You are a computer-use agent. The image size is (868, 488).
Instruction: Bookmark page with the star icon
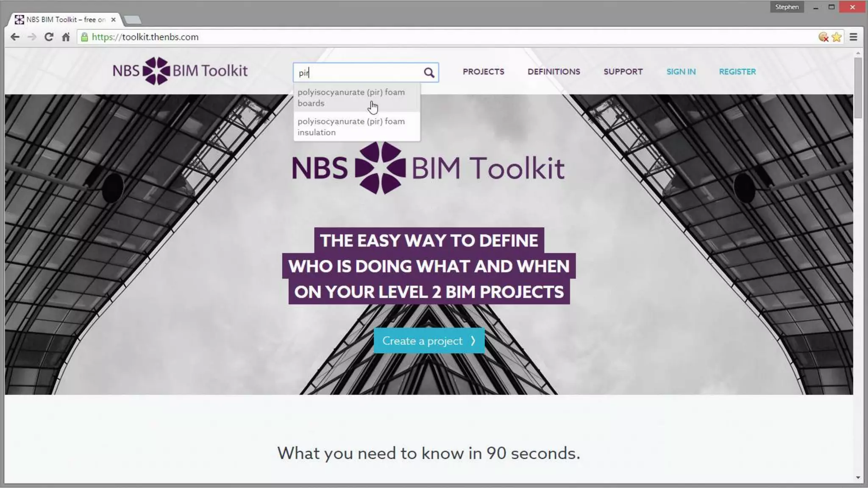(x=836, y=37)
